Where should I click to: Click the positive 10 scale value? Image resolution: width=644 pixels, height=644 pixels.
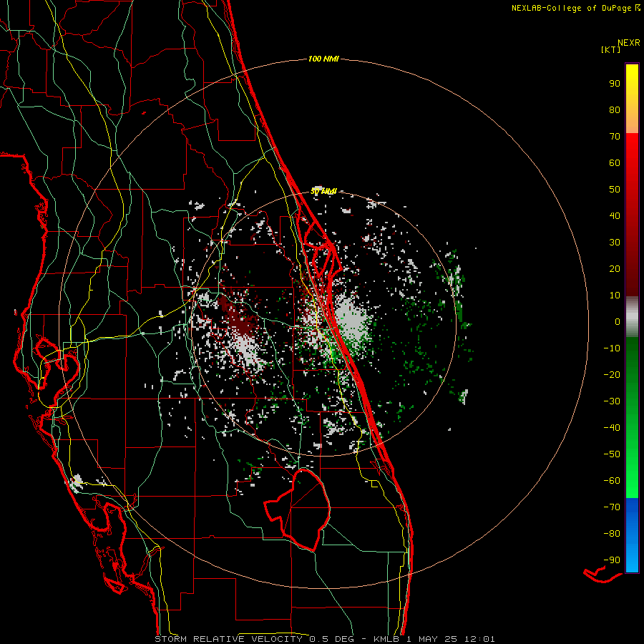[x=615, y=296]
